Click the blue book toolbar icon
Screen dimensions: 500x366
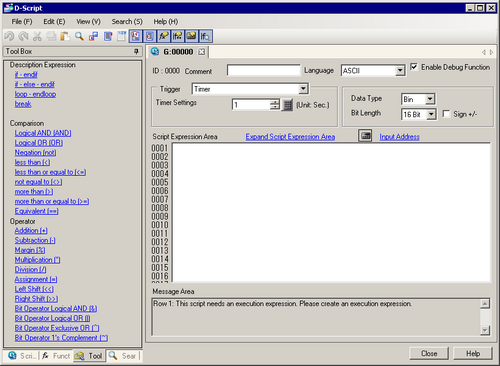click(x=108, y=36)
